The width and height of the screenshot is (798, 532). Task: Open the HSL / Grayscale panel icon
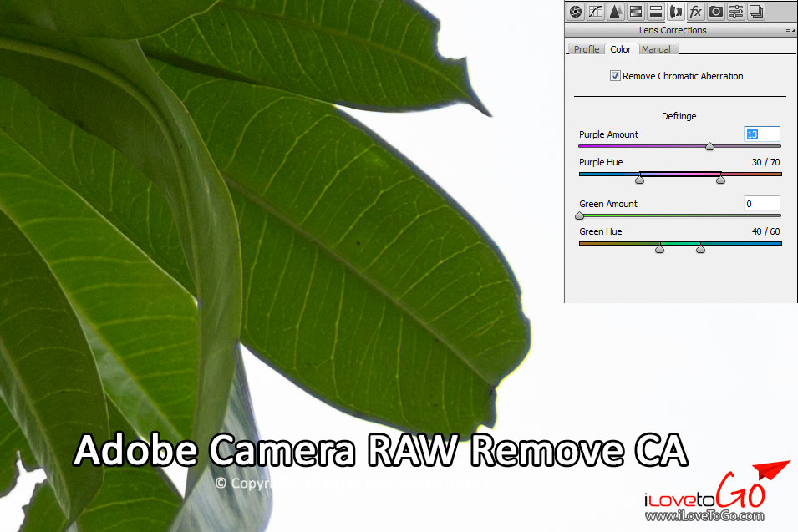[636, 11]
